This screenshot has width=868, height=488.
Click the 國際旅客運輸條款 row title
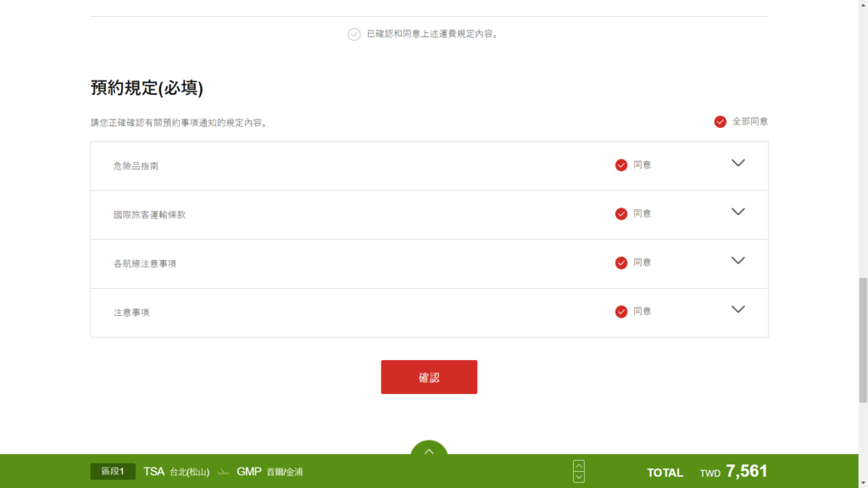pos(149,214)
